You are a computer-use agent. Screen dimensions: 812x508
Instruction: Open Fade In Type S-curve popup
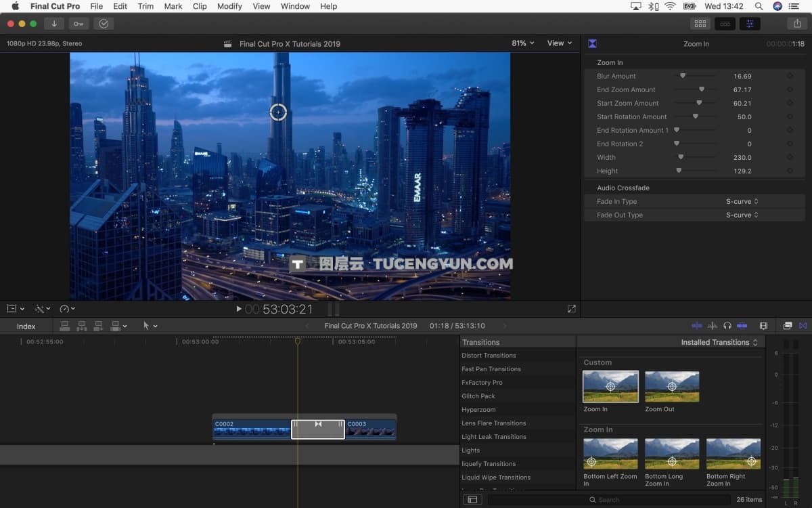(x=742, y=201)
